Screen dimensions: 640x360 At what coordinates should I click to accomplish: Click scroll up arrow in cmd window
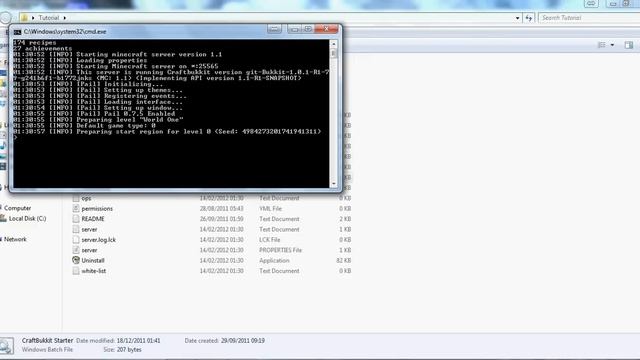pos(333,44)
